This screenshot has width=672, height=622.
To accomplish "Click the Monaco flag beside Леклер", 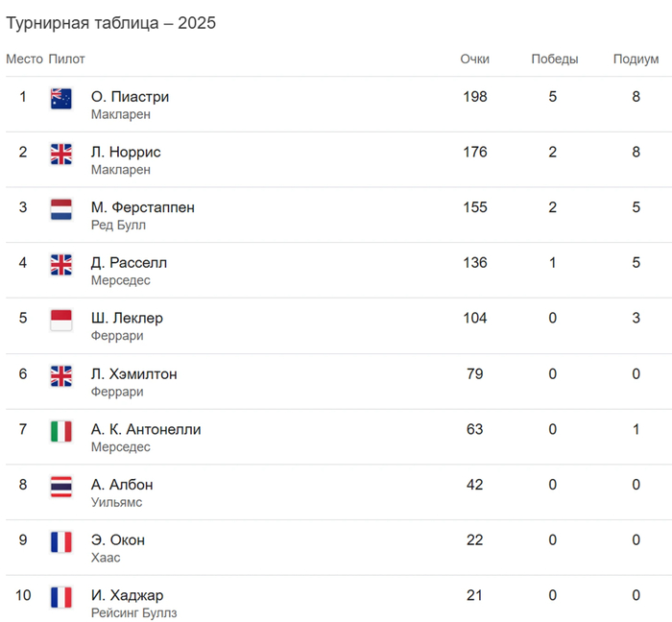I will (x=61, y=320).
